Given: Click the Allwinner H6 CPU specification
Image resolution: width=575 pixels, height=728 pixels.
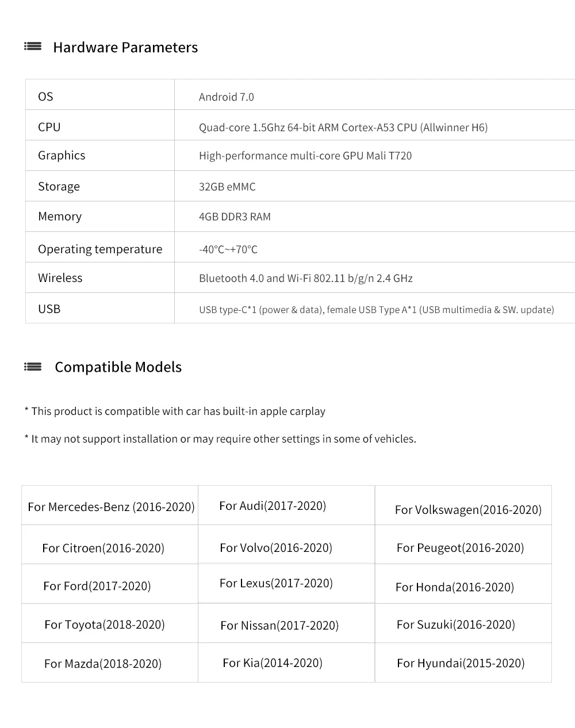Looking at the screenshot, I should (343, 127).
